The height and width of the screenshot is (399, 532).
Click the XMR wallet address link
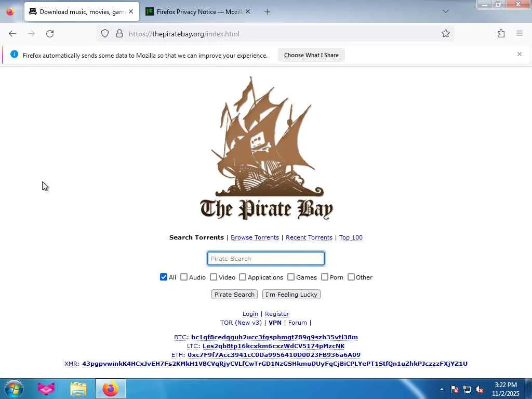coord(275,364)
